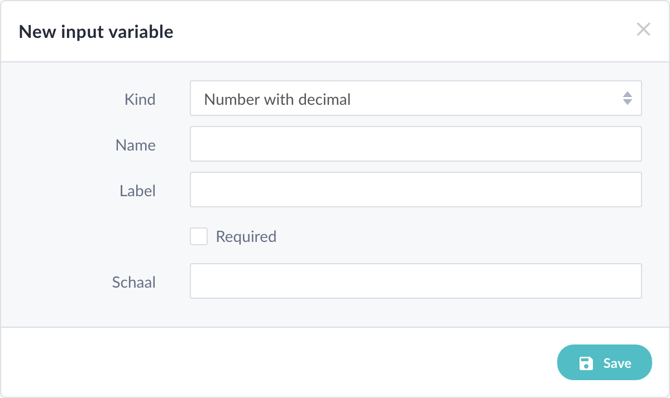Screen dimensions: 670x398
Task: Focus the Label text field
Action: tap(415, 189)
